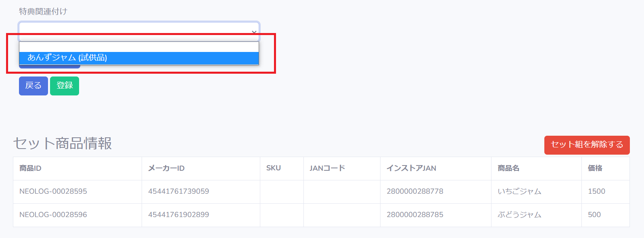This screenshot has height=238, width=644.
Task: Click the red セット組を解除する button
Action: 587,145
